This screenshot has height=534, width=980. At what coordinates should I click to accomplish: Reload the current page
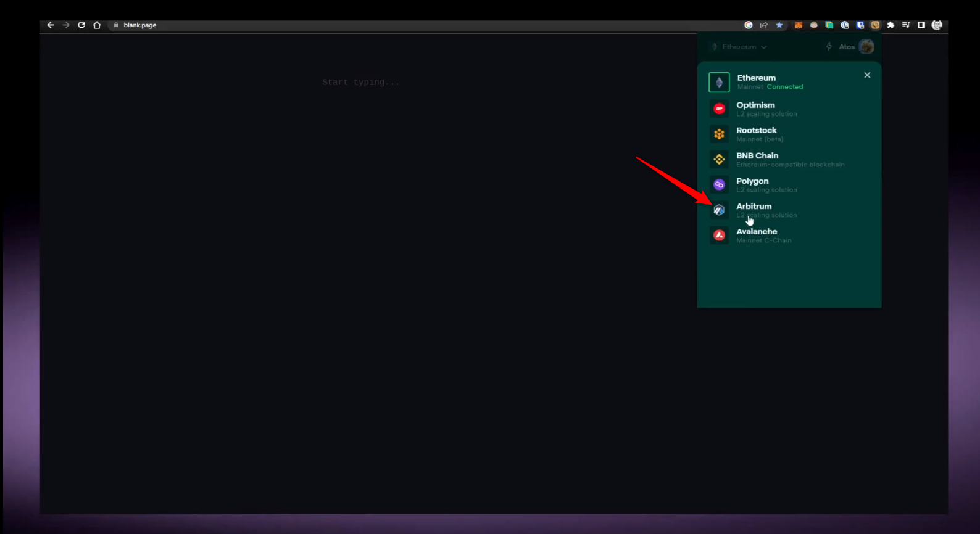click(x=81, y=25)
